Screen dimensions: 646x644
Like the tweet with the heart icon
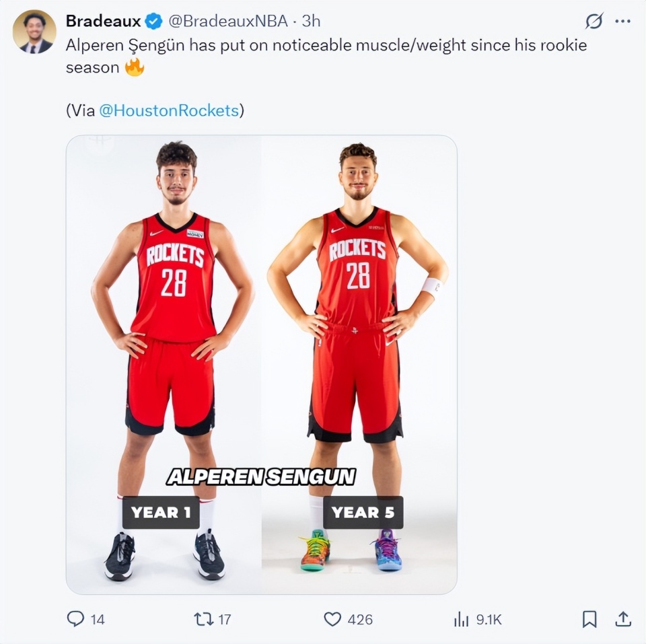point(332,619)
